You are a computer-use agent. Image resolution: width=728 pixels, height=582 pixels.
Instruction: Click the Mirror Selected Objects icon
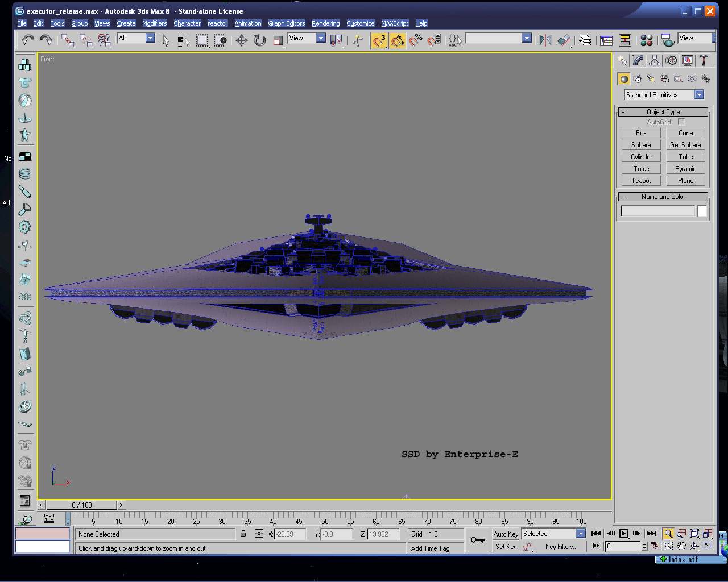point(545,40)
